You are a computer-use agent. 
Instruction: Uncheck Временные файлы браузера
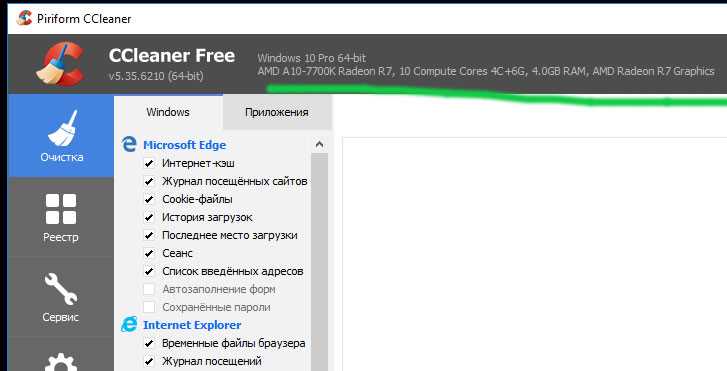[149, 344]
